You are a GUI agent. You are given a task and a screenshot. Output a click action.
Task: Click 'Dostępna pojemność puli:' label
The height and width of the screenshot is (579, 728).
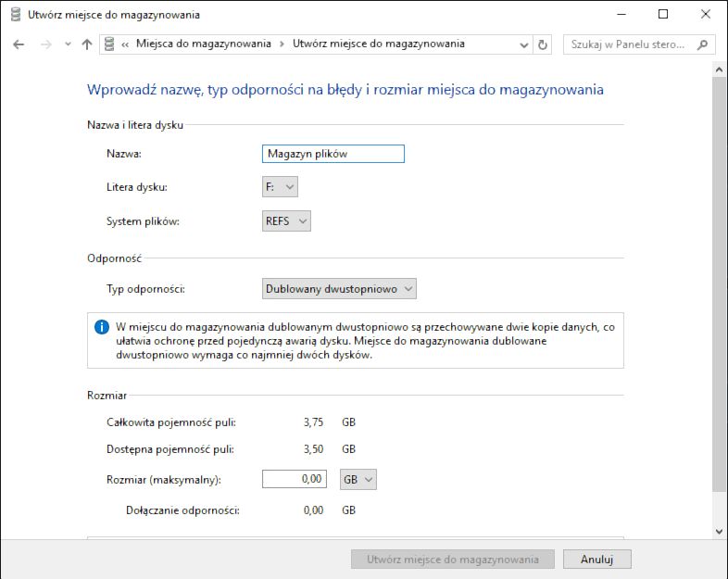click(x=170, y=449)
